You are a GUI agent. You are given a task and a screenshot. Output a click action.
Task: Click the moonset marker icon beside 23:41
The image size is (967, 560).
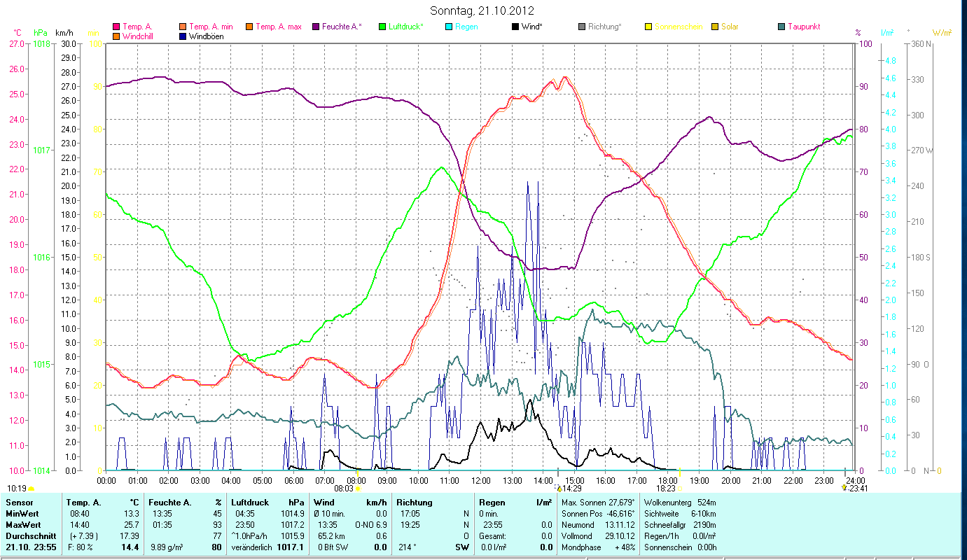844,489
